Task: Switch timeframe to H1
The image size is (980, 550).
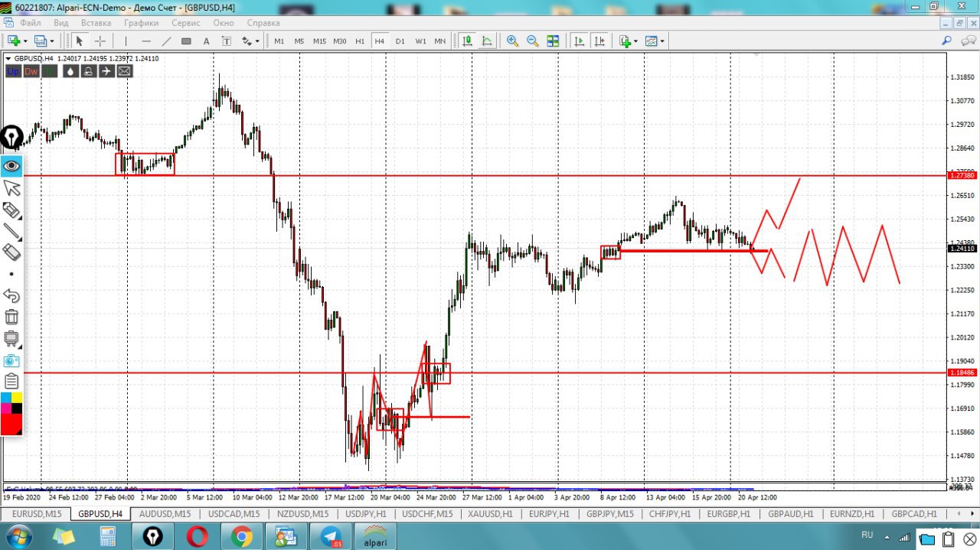Action: [x=360, y=41]
